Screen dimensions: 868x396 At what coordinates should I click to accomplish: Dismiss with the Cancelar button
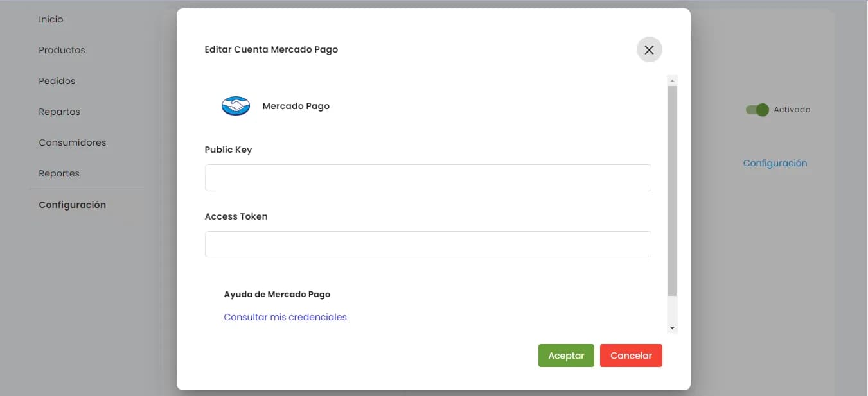click(x=631, y=356)
